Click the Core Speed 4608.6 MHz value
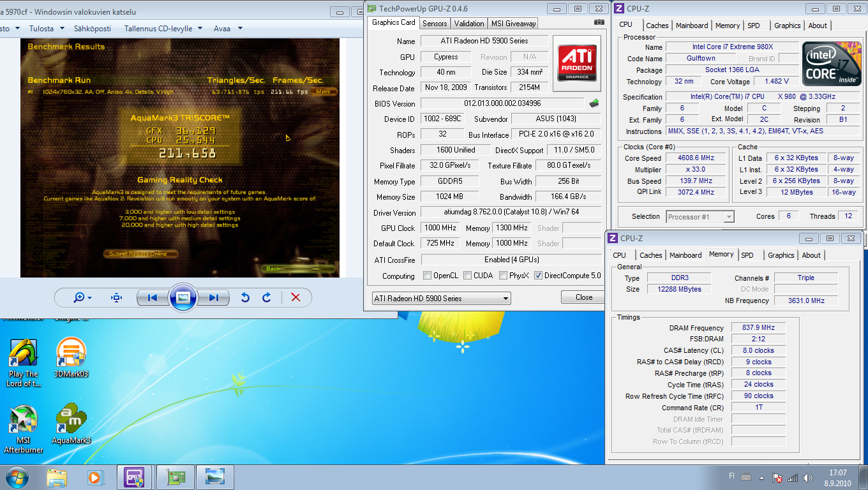Viewport: 868px width, 490px height. tap(696, 158)
